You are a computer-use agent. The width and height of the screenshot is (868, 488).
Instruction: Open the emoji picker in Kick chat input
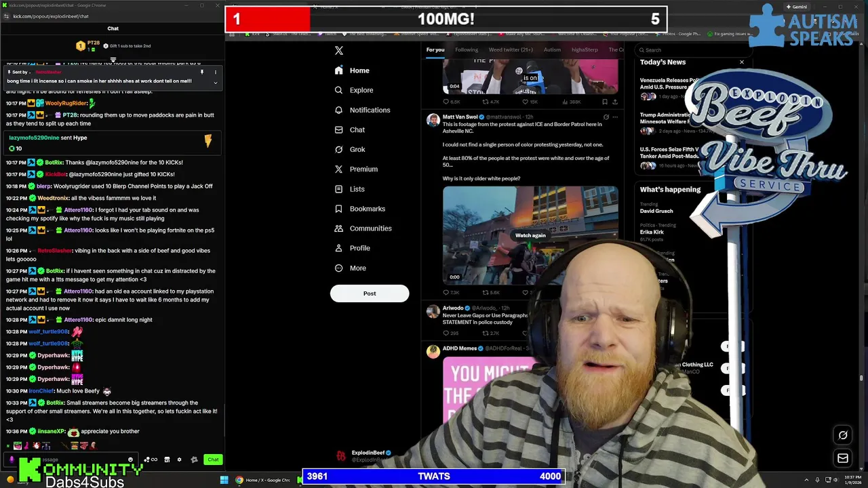click(131, 460)
